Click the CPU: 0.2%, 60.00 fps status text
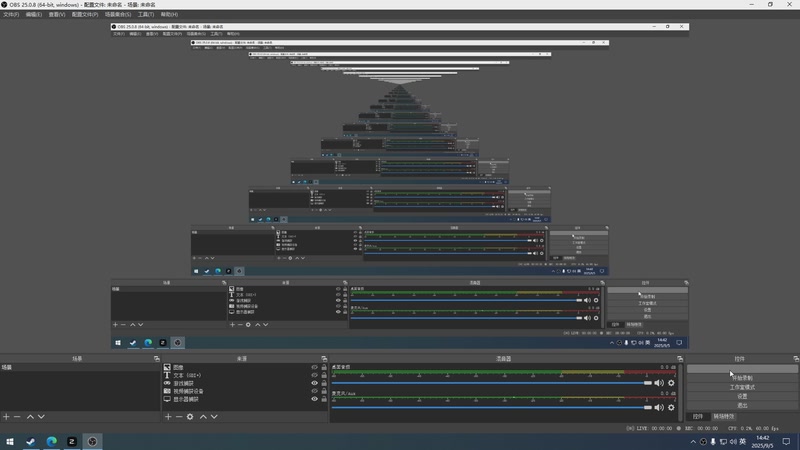 753,429
